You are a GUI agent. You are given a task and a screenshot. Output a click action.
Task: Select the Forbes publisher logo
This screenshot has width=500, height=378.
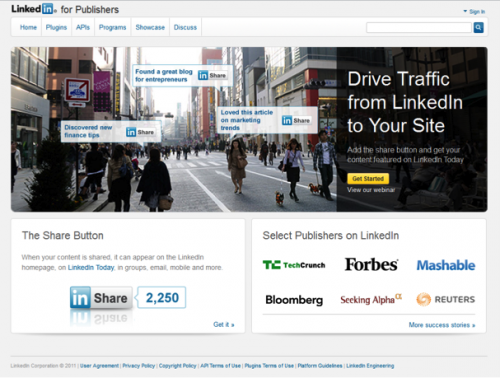(x=371, y=265)
